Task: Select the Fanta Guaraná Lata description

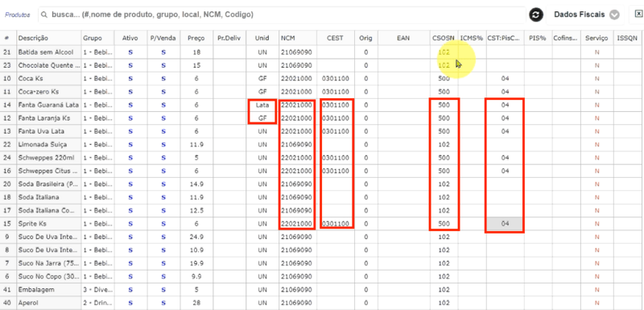Action: [48, 105]
